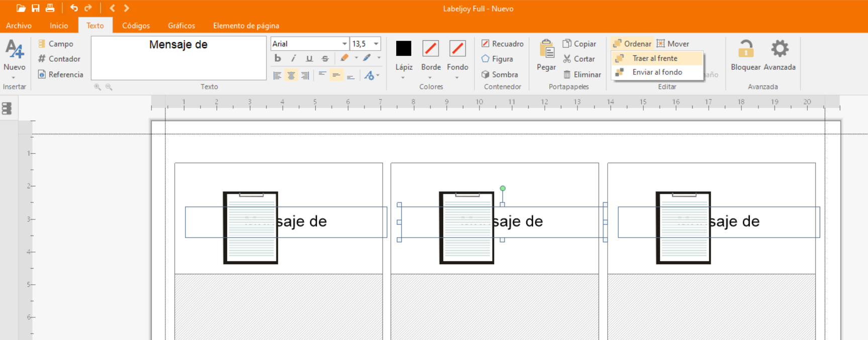Redo the last undone action

pyautogui.click(x=88, y=8)
